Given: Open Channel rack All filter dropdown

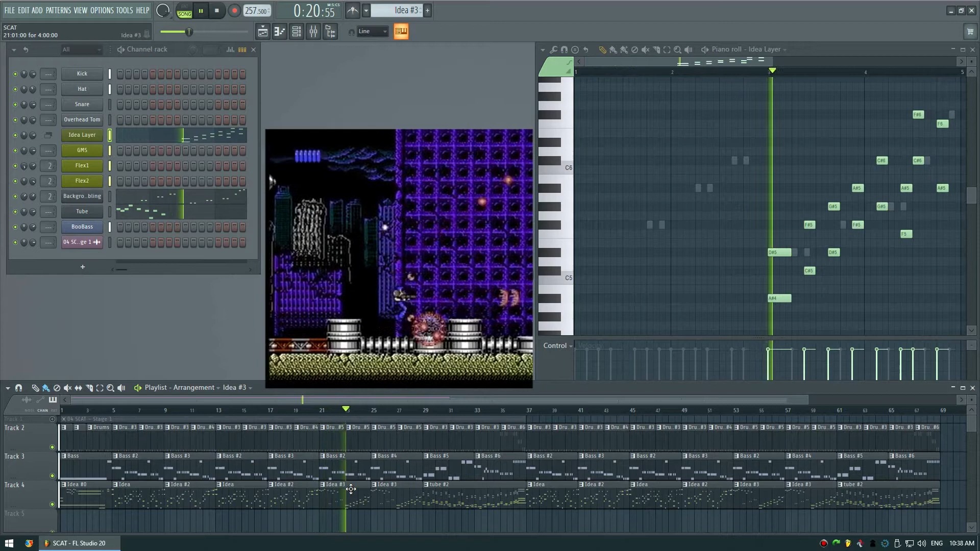Looking at the screenshot, I should 81,49.
